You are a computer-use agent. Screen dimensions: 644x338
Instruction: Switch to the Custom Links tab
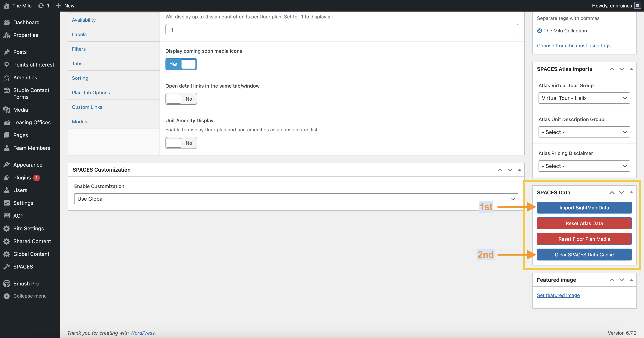tap(114, 107)
